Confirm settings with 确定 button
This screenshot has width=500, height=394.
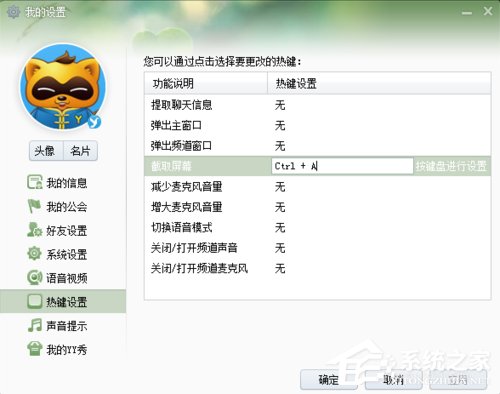click(x=329, y=379)
